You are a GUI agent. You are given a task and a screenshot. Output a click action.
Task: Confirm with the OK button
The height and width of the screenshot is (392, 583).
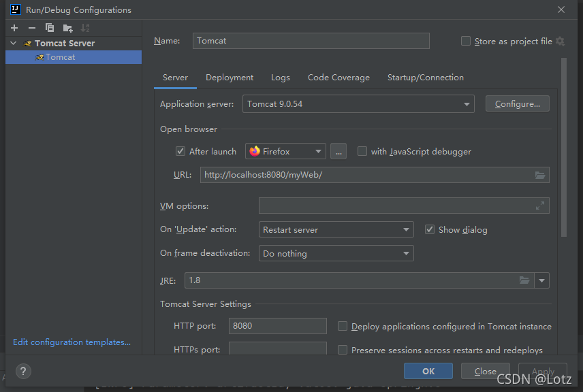[428, 371]
